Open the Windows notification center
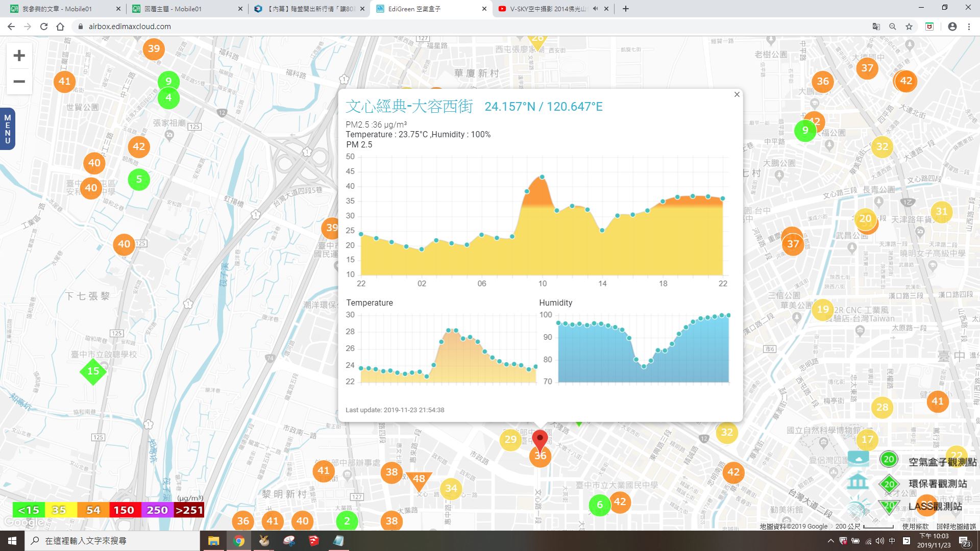Viewport: 980px width, 551px height. pos(964,541)
